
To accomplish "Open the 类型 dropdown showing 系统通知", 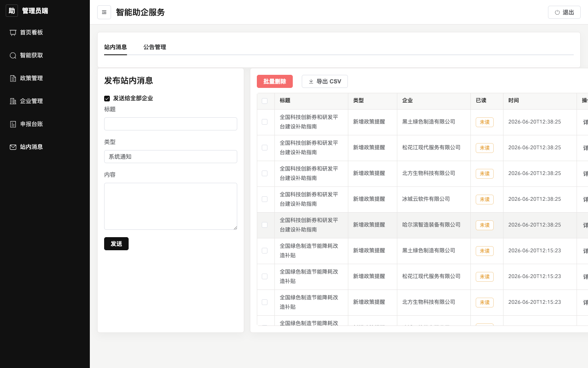I will click(x=171, y=157).
